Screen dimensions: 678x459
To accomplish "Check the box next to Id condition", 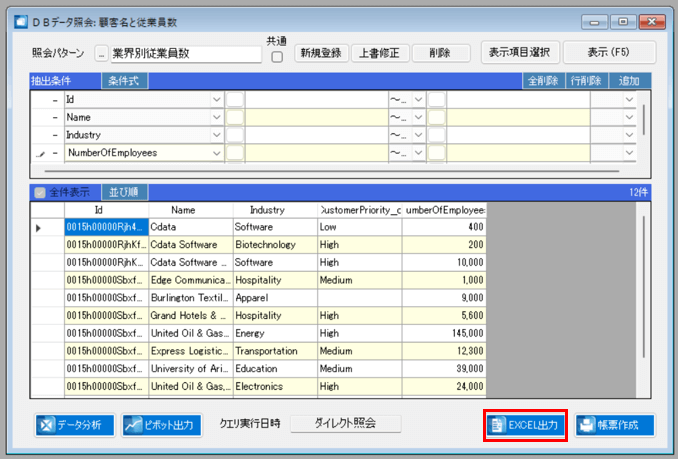I will click(235, 100).
